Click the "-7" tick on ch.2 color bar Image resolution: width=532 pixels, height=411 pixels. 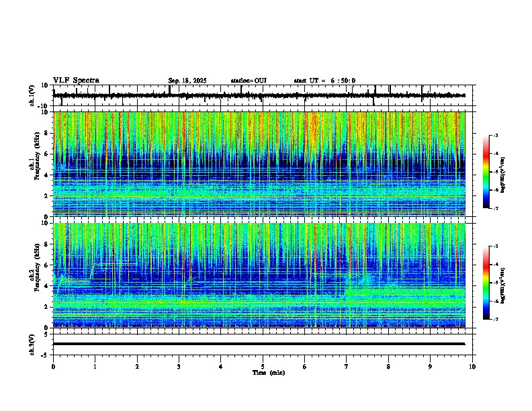pyautogui.click(x=495, y=319)
